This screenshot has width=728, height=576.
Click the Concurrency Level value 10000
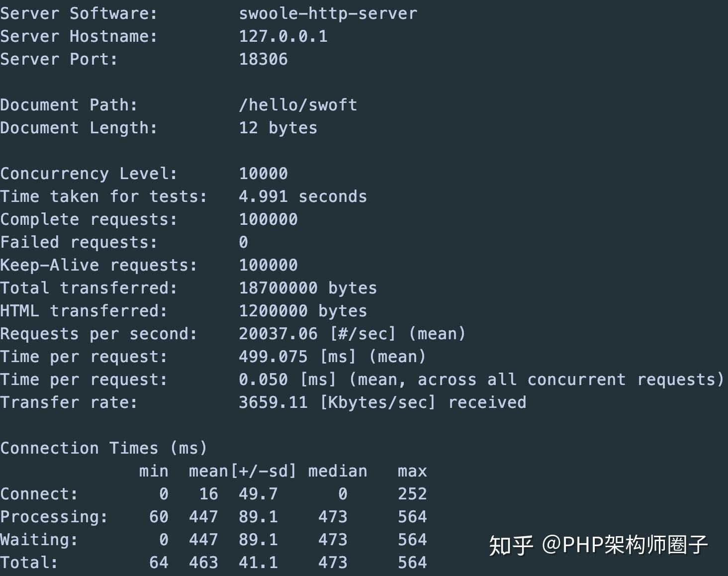point(264,174)
